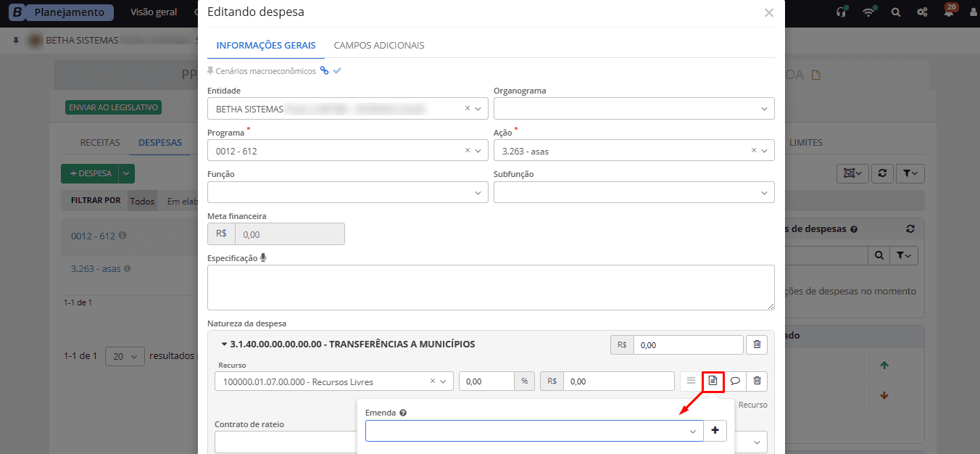This screenshot has width=980, height=454.
Task: Remove natureza 3.1.40 using its trash icon
Action: coord(757,344)
